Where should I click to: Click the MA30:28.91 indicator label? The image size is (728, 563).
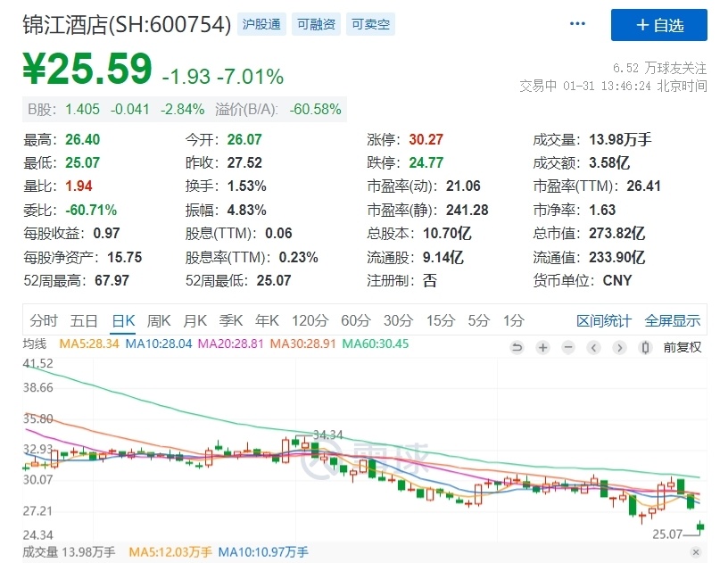(x=302, y=344)
